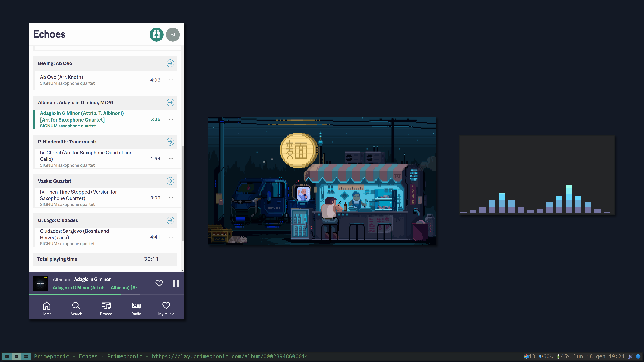
Task: Open the Radio tab
Action: click(136, 309)
